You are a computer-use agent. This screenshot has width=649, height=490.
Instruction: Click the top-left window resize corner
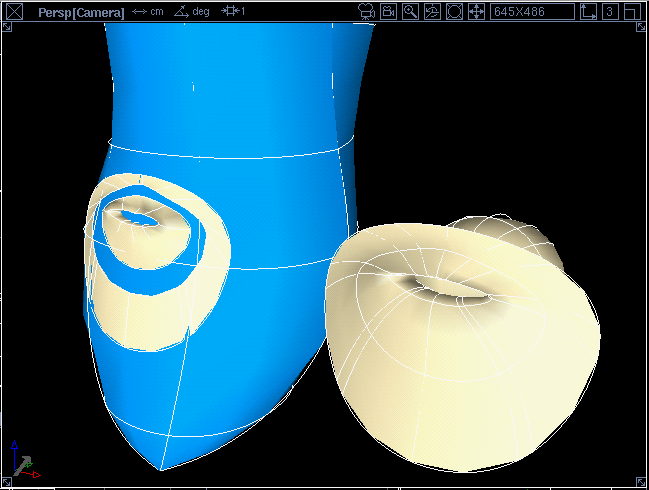point(7,27)
